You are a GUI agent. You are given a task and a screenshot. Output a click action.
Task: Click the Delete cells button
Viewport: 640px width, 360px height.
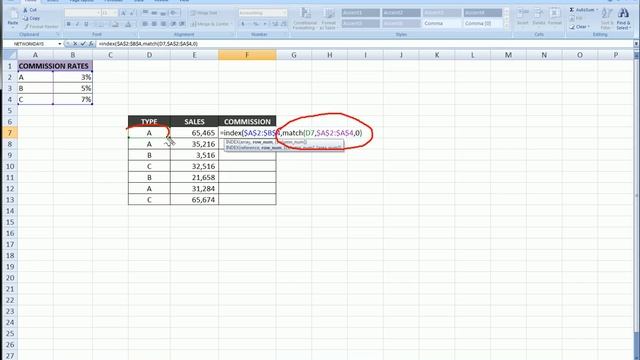click(539, 17)
